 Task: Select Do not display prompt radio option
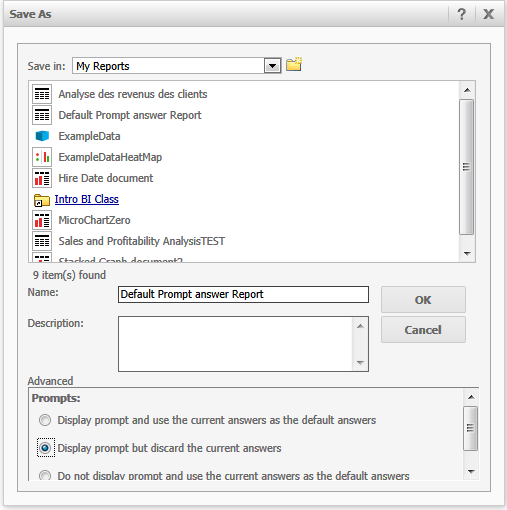[45, 475]
